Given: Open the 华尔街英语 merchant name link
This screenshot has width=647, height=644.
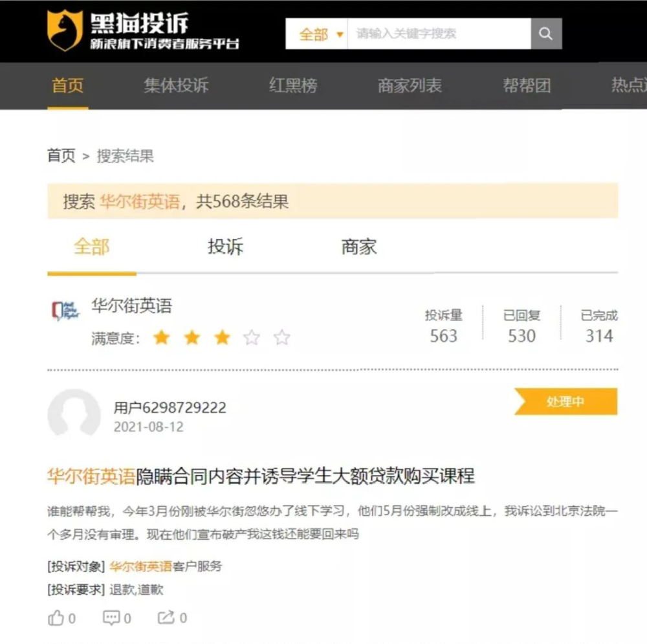Looking at the screenshot, I should point(131,306).
